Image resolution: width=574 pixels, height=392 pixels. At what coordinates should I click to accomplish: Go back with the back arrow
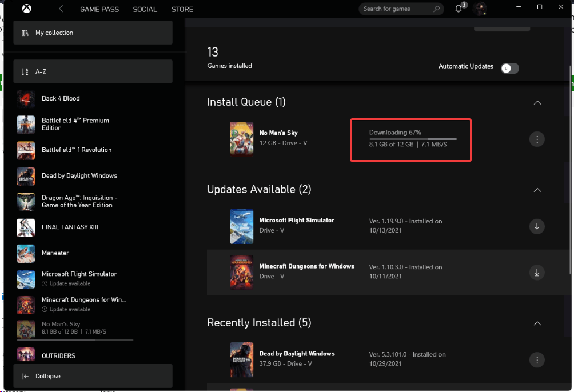pos(61,9)
